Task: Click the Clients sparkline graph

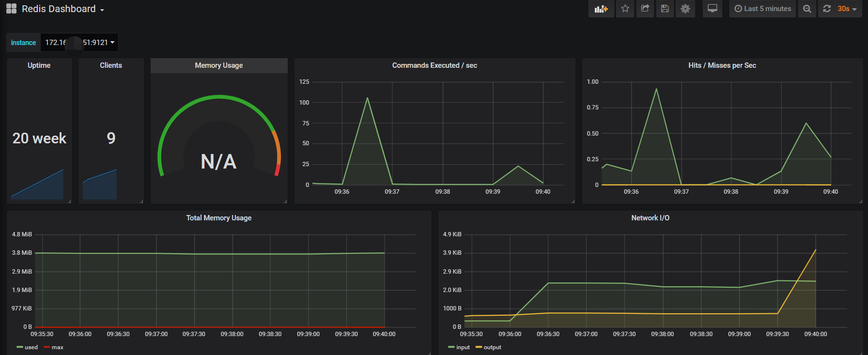Action: [x=100, y=185]
